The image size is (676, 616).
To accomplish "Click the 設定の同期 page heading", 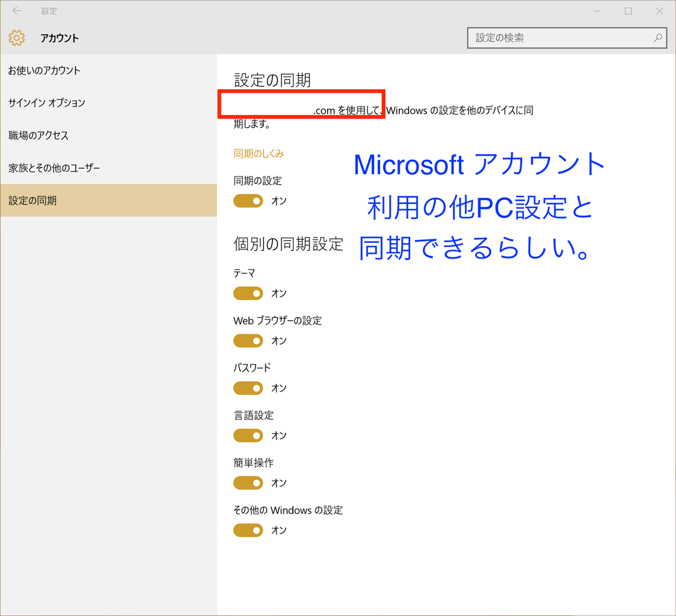I will coord(272,80).
